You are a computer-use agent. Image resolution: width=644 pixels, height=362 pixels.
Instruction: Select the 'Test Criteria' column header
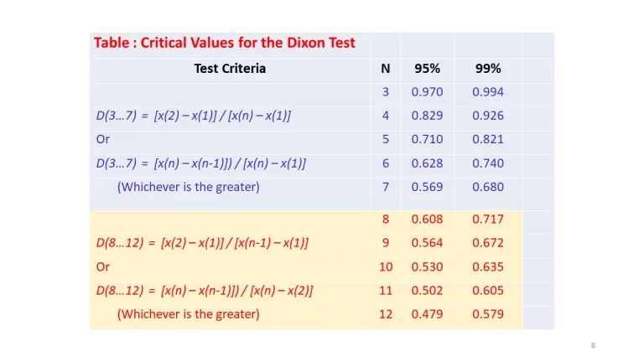pos(230,68)
